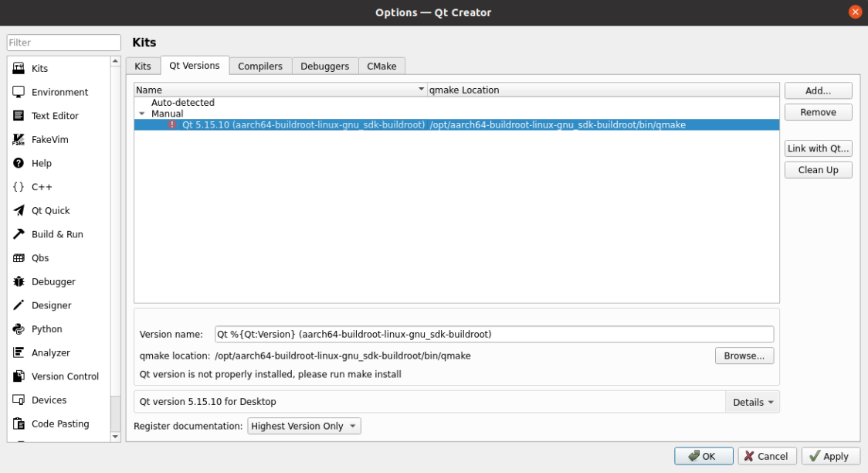Select the Debugger bug icon

[19, 282]
